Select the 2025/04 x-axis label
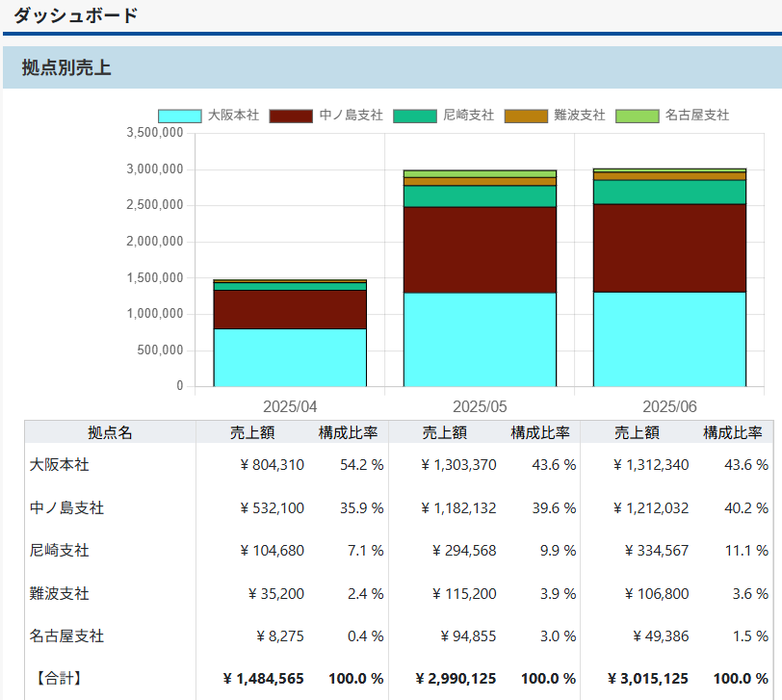This screenshot has height=700, width=782. [x=290, y=406]
